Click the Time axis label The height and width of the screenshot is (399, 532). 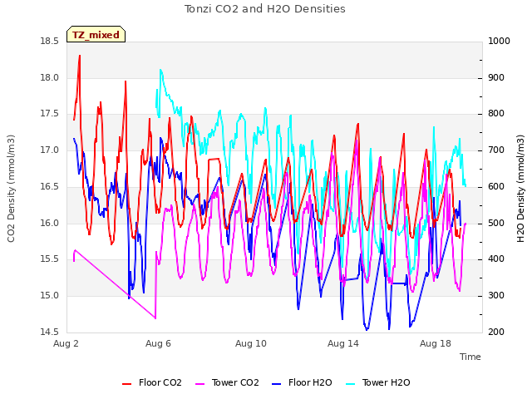(470, 357)
